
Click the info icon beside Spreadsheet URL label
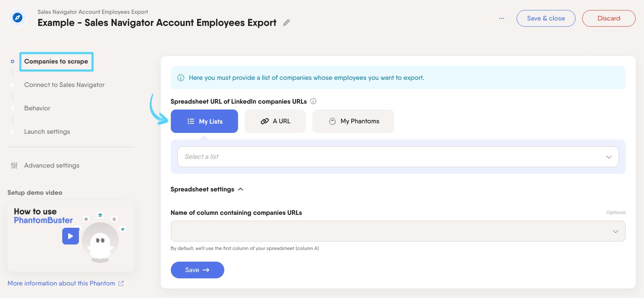tap(313, 101)
